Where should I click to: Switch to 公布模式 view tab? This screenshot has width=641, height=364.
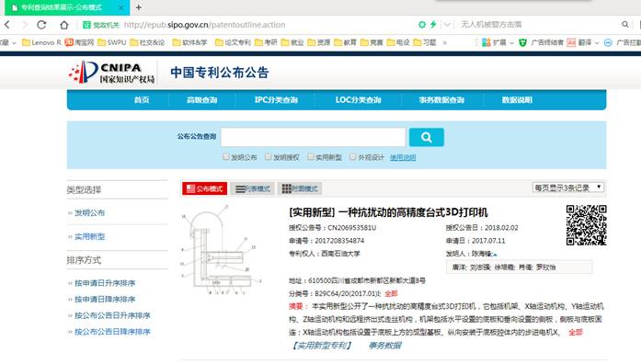204,188
